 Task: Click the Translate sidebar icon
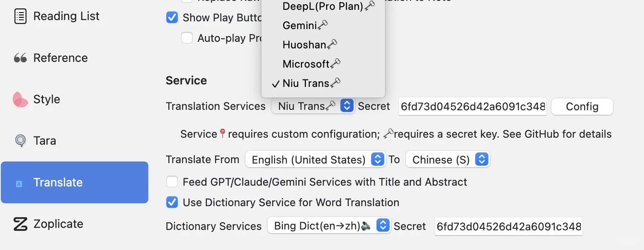[x=19, y=184]
